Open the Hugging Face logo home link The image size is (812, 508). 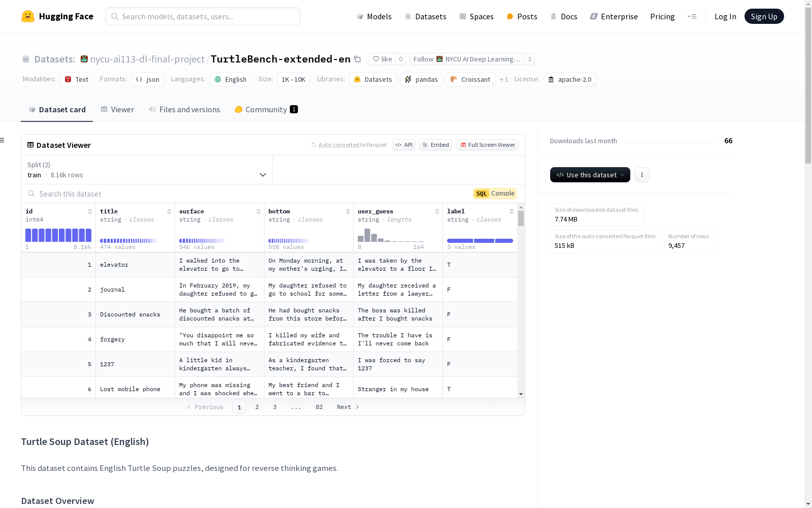click(x=57, y=16)
